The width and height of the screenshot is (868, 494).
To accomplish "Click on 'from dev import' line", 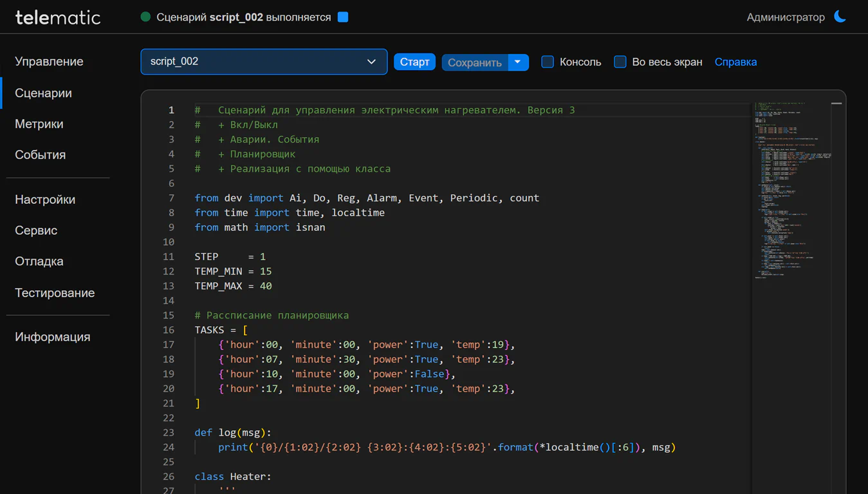I will pos(367,198).
